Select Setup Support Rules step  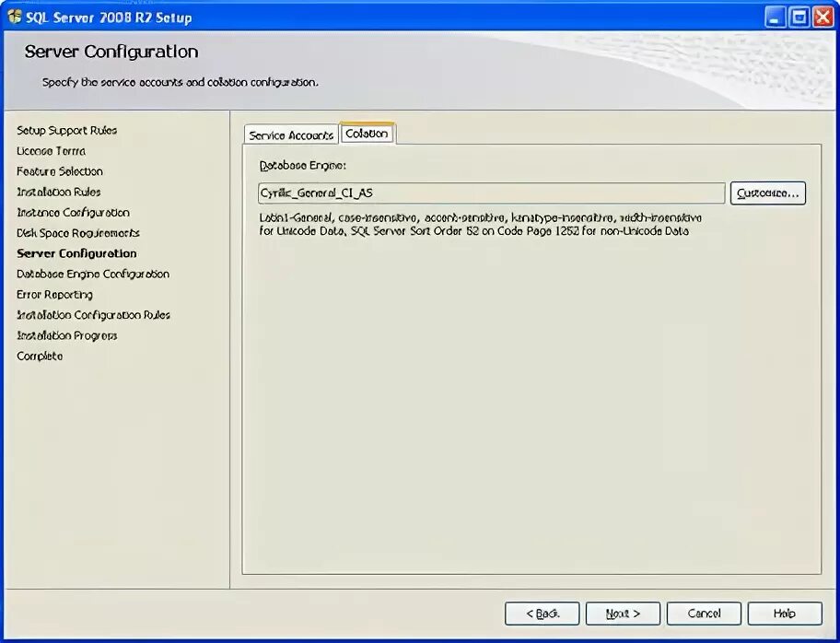(67, 131)
